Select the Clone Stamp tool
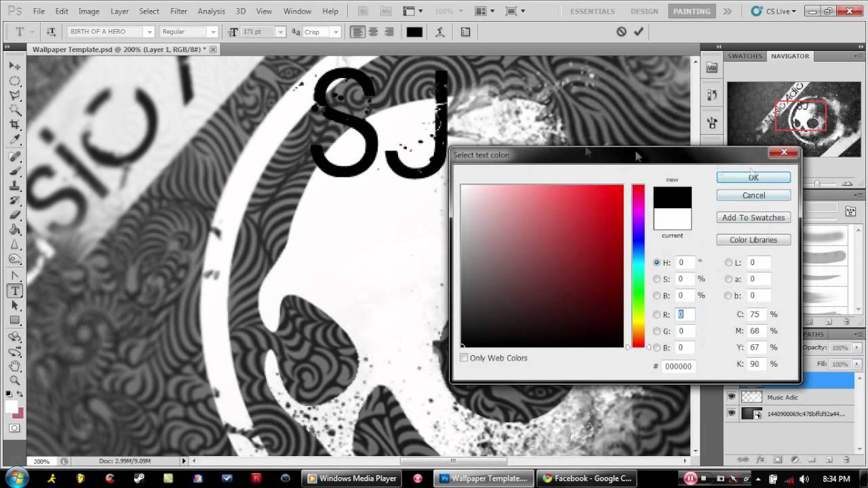Viewport: 868px width, 488px height. point(14,186)
